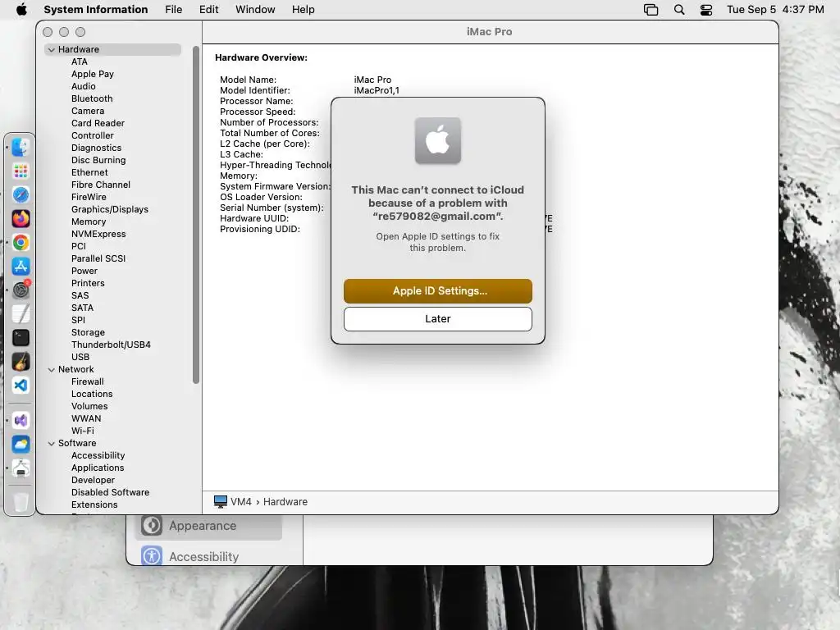Image resolution: width=840 pixels, height=630 pixels.
Task: Select Apple Pay in the sidebar
Action: click(92, 74)
